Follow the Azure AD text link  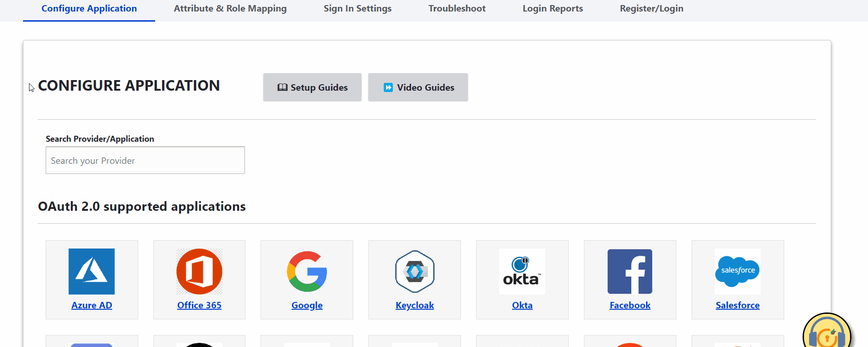coord(92,306)
